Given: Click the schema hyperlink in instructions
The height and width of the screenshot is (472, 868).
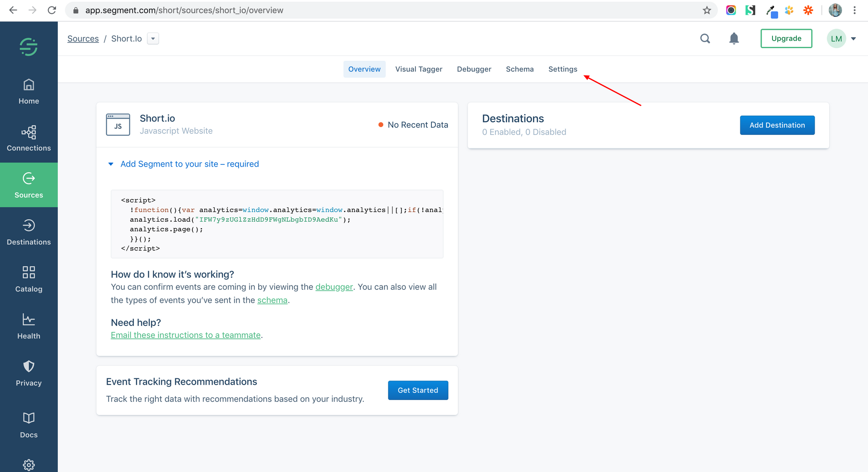Looking at the screenshot, I should [272, 300].
